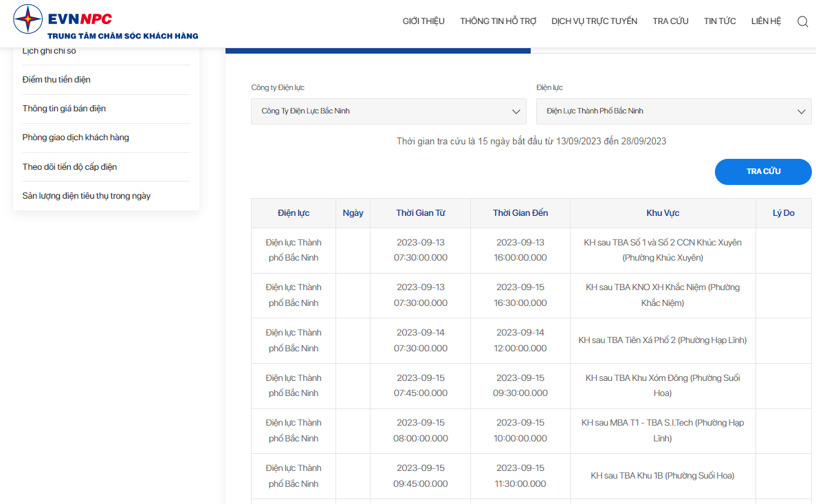816x504 pixels.
Task: Click the Khu Vực column header
Action: coord(663,213)
